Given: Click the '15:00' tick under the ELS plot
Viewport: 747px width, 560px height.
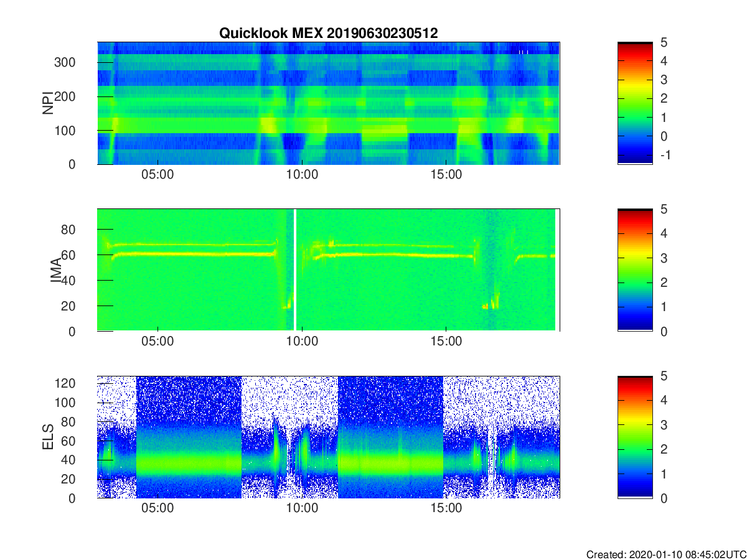Looking at the screenshot, I should point(446,508).
